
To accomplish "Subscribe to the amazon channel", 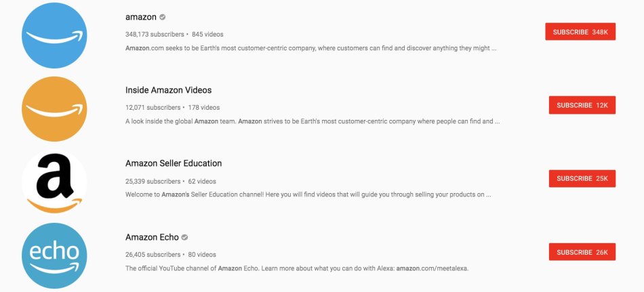I will 580,32.
